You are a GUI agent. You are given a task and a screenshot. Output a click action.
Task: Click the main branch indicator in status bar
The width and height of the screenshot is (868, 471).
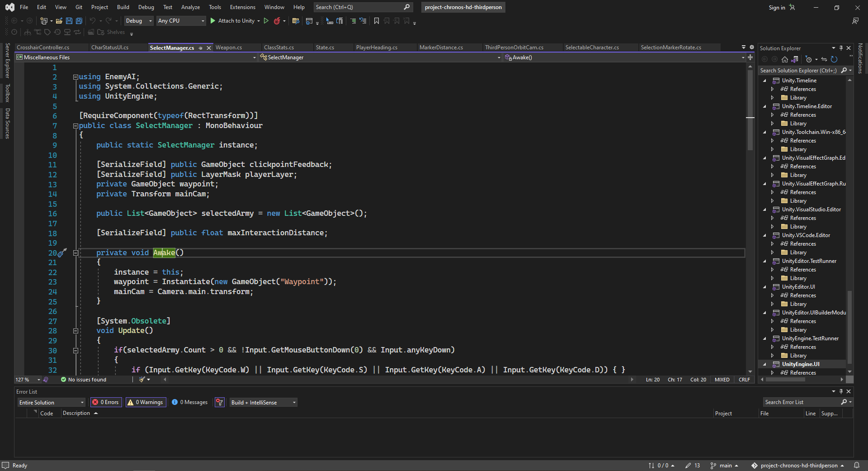click(x=724, y=465)
